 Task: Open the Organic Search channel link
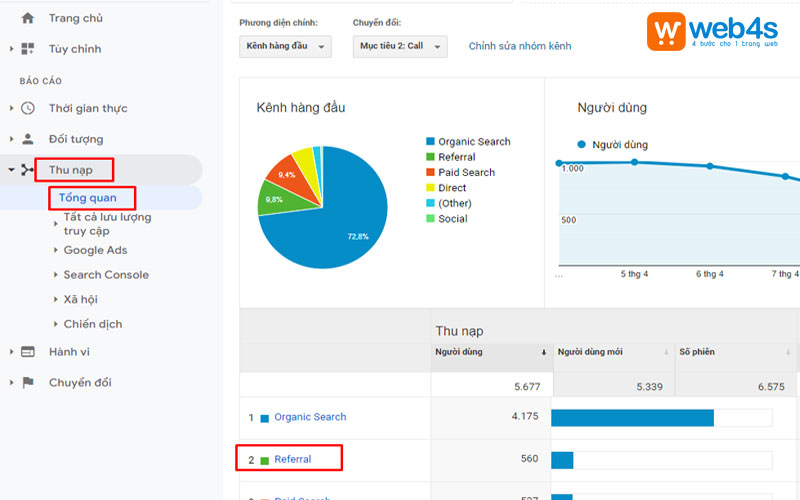coord(310,417)
